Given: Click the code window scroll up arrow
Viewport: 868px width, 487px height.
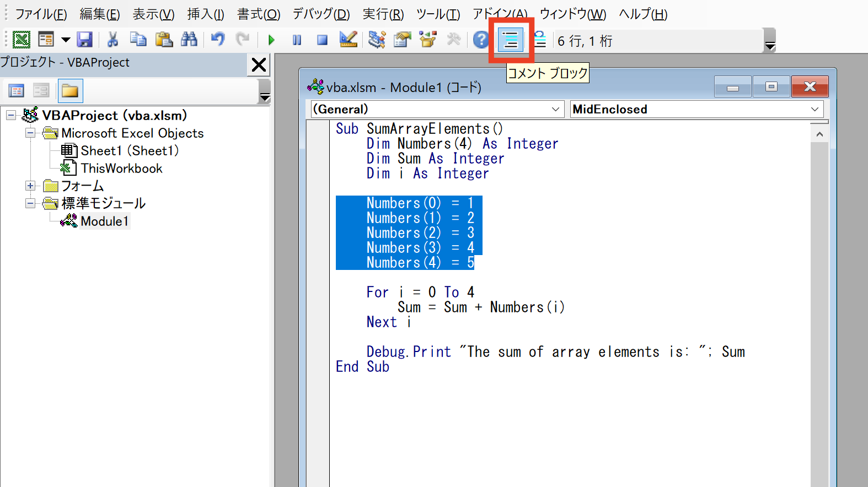Looking at the screenshot, I should coord(819,134).
